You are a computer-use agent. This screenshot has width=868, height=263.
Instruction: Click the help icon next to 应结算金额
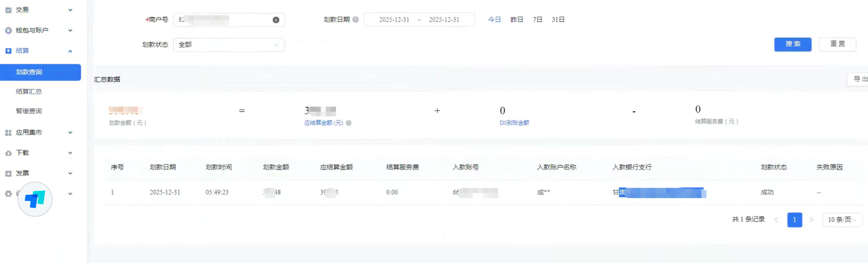(x=349, y=123)
